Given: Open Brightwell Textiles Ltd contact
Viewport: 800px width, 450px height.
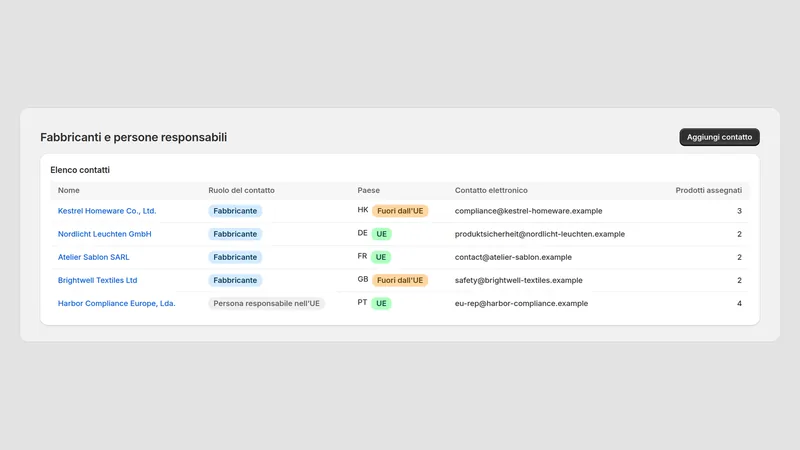Looking at the screenshot, I should (x=97, y=280).
